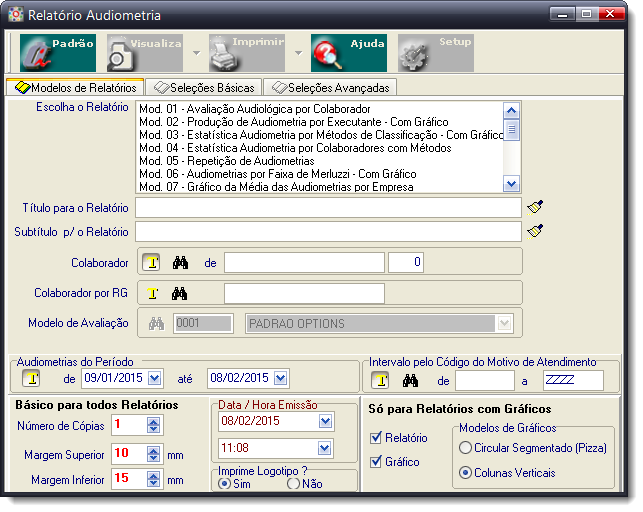Viewport: 643px width, 512px height.
Task: Click the Margem Inferior stepper
Action: [154, 479]
